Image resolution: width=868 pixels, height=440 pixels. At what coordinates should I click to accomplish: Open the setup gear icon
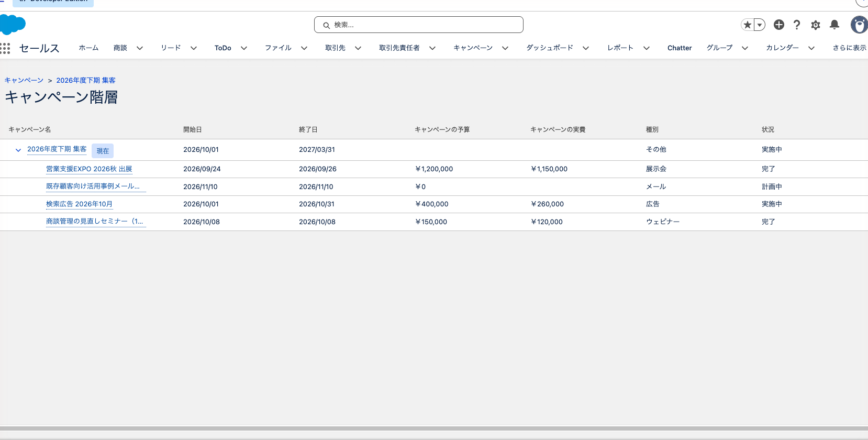coord(816,25)
